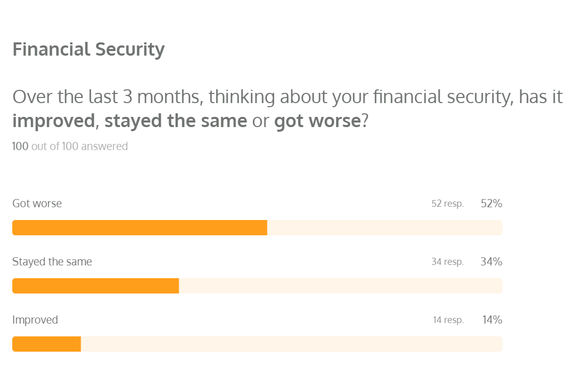Click the question text about last 3 months

coord(287,97)
